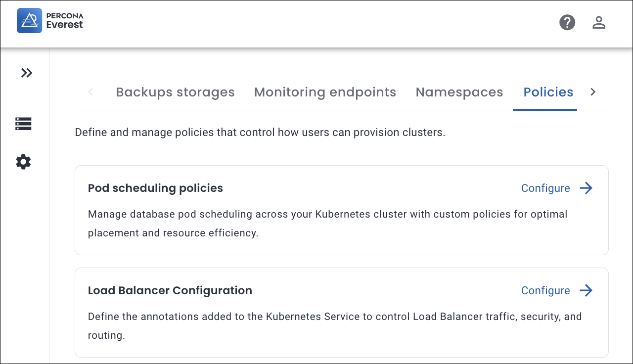
Task: Open the Namespaces tab
Action: 459,92
